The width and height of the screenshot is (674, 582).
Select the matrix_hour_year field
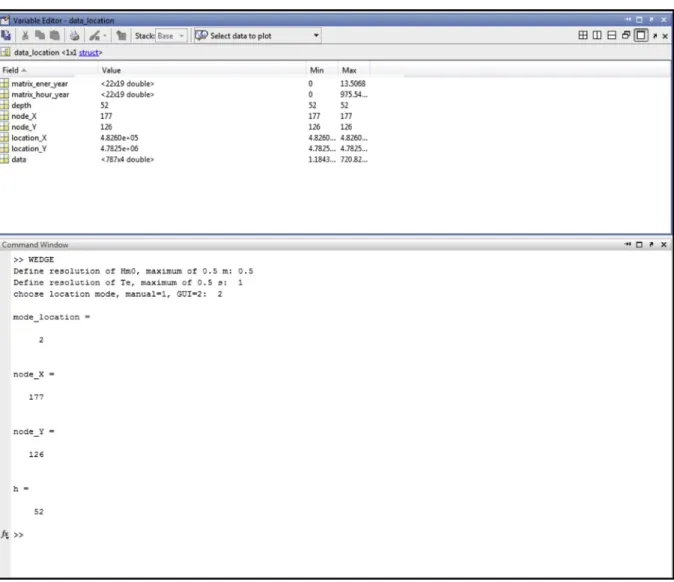(x=40, y=95)
